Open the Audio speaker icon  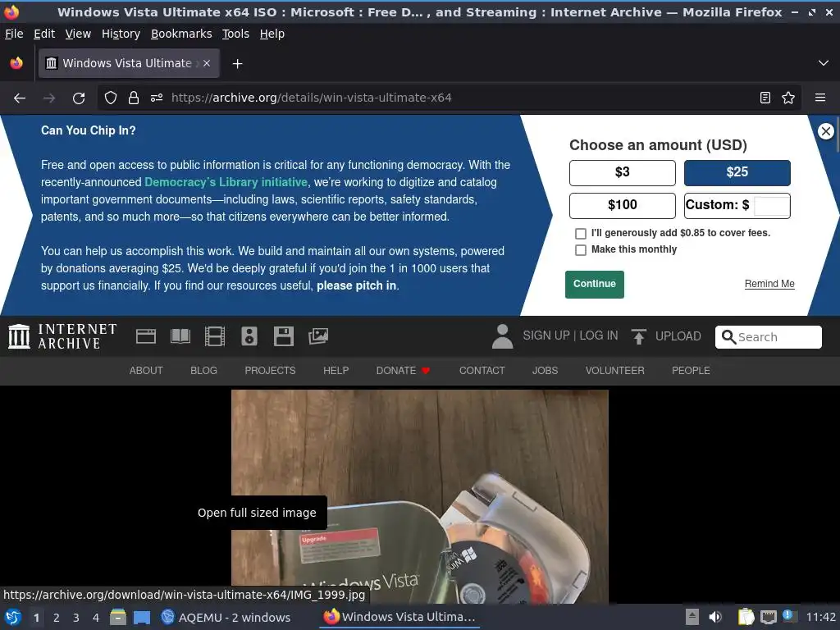tap(249, 336)
